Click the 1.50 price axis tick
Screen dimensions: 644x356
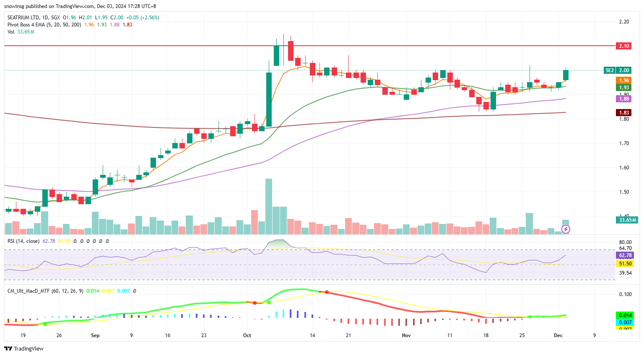tap(624, 192)
